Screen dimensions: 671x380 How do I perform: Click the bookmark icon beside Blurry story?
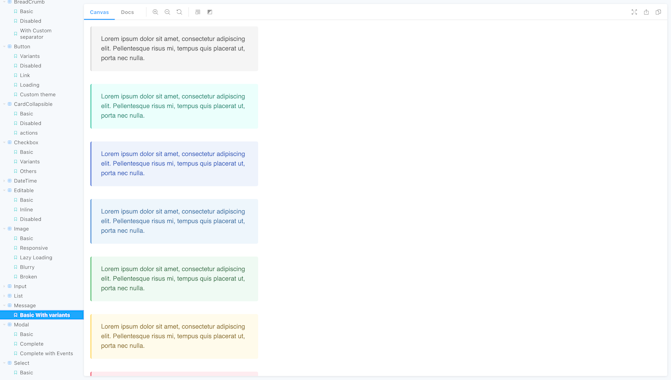[x=15, y=267]
